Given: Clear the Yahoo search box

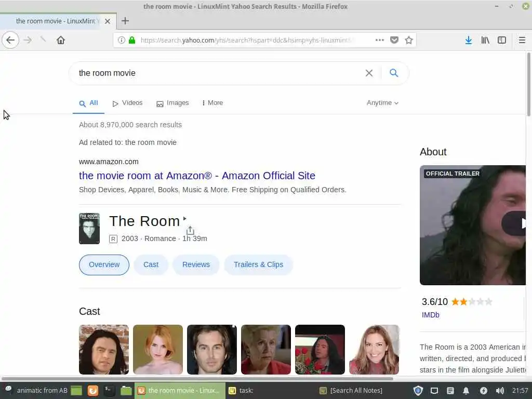Looking at the screenshot, I should click(369, 73).
